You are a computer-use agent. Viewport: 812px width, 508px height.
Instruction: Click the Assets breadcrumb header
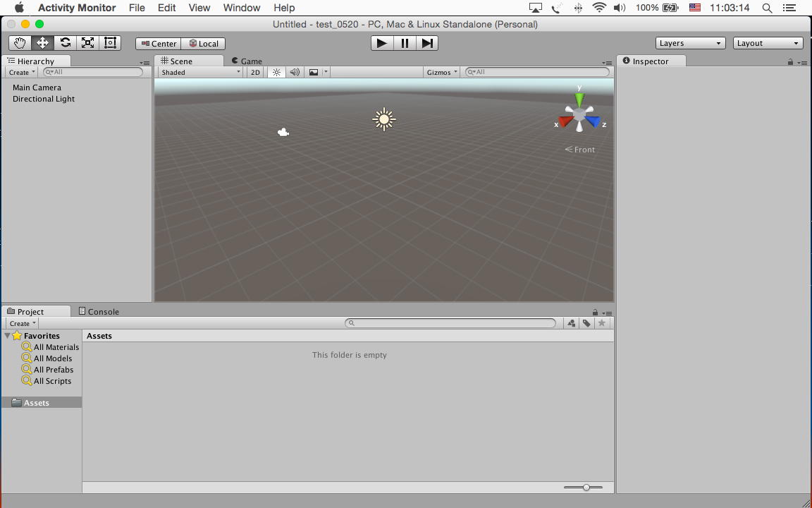(99, 336)
